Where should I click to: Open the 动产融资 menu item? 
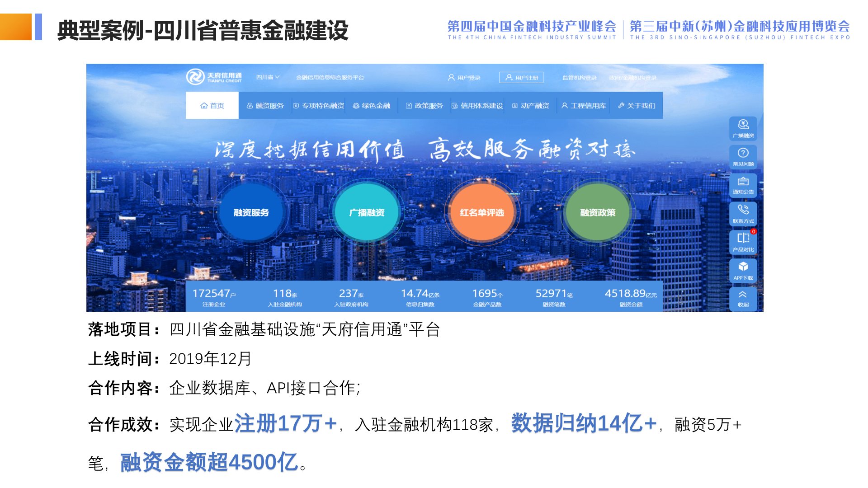click(531, 106)
